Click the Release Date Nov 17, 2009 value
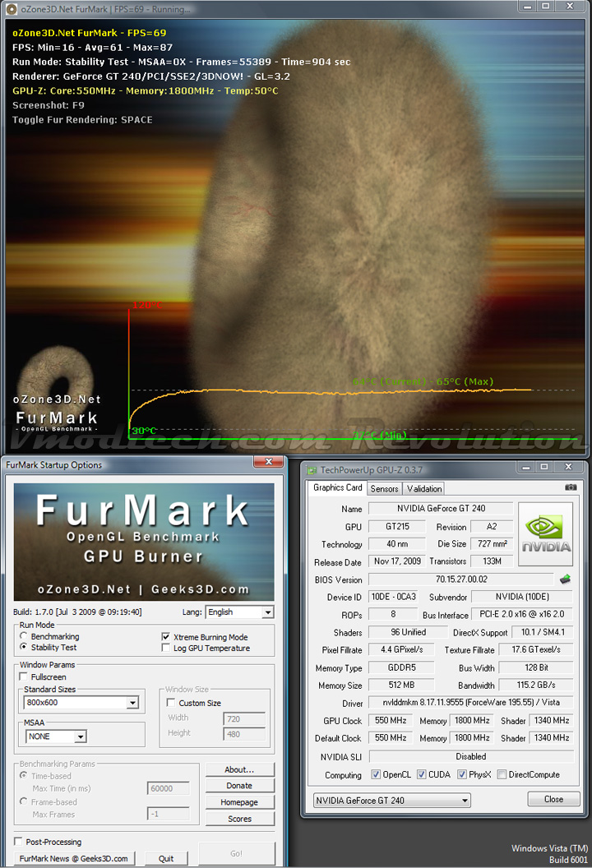This screenshot has width=592, height=868. click(397, 561)
